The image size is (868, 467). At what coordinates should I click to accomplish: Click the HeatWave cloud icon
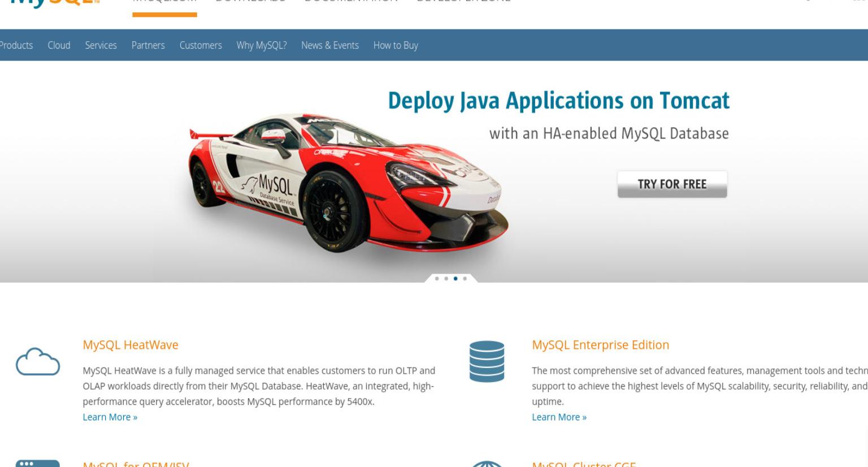pos(38,361)
